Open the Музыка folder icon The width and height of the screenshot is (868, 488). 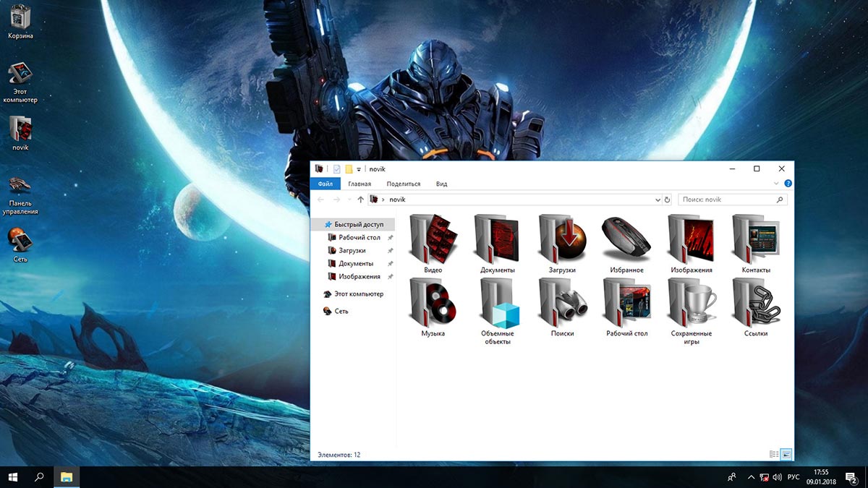[433, 303]
